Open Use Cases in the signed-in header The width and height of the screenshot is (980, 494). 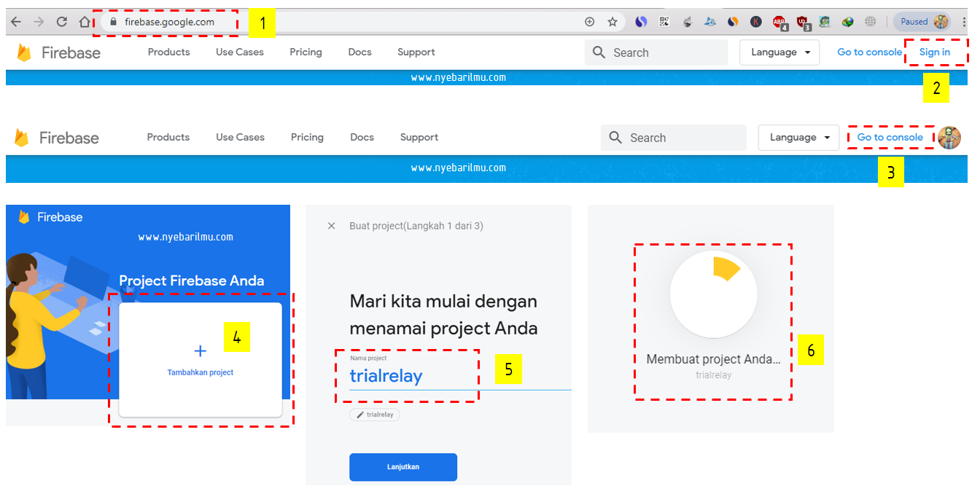click(x=240, y=138)
